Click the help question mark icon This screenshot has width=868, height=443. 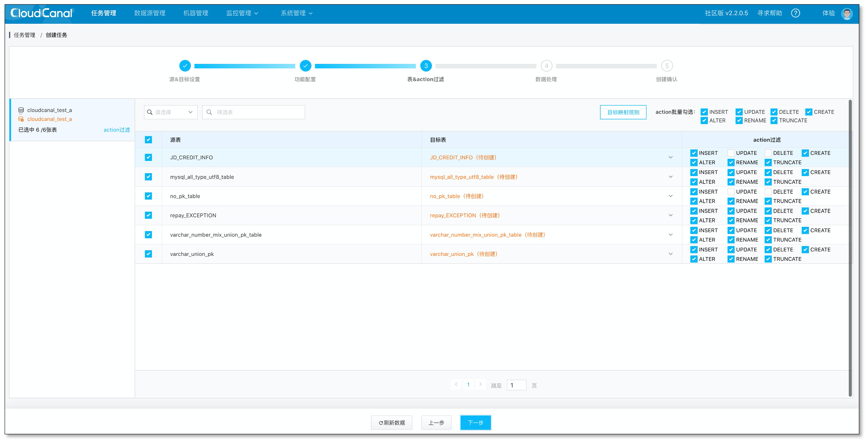(x=795, y=13)
